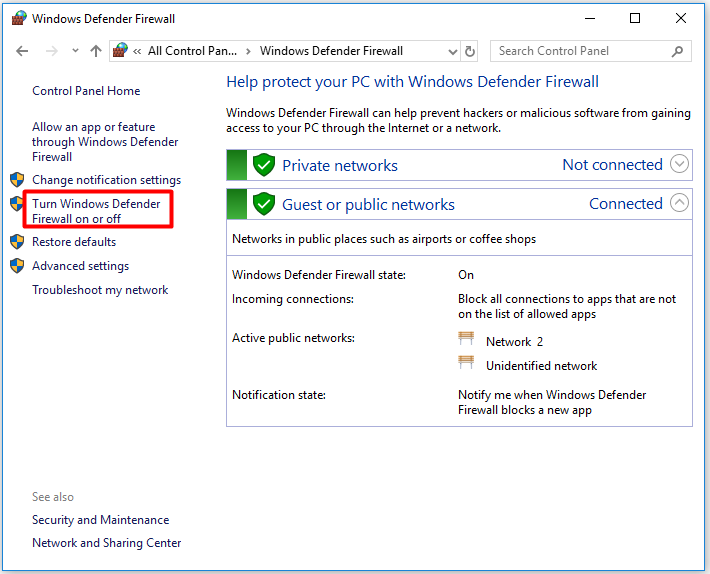The width and height of the screenshot is (710, 574).
Task: Click shield icon beside Advanced settings
Action: click(17, 266)
